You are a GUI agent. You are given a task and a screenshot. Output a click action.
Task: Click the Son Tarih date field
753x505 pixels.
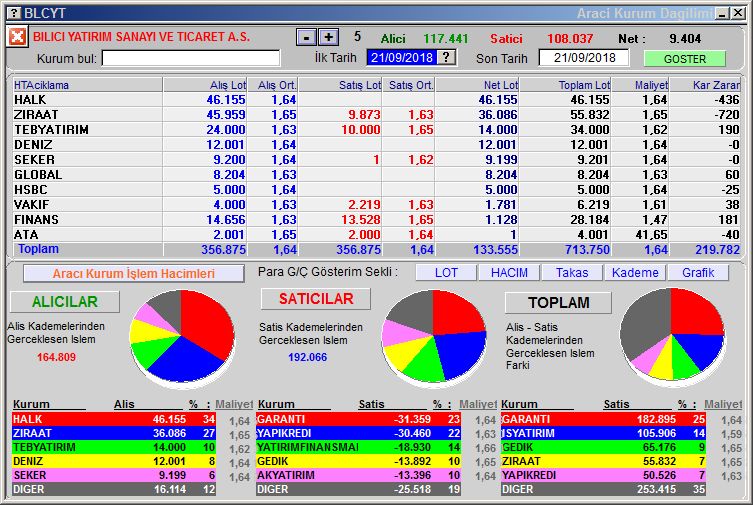coord(584,58)
